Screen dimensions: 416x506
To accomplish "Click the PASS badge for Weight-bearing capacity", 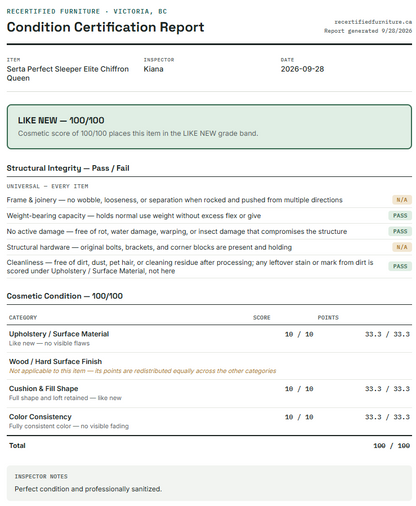I will pos(400,215).
